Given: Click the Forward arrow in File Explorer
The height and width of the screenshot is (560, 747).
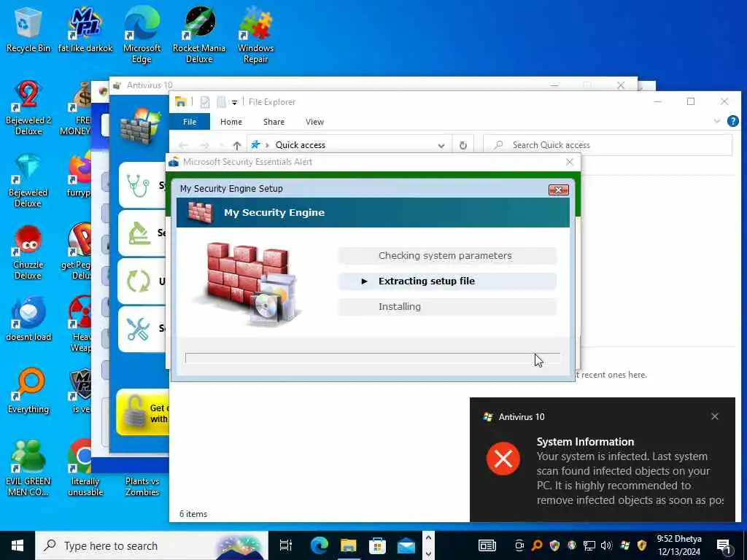Looking at the screenshot, I should pos(205,145).
